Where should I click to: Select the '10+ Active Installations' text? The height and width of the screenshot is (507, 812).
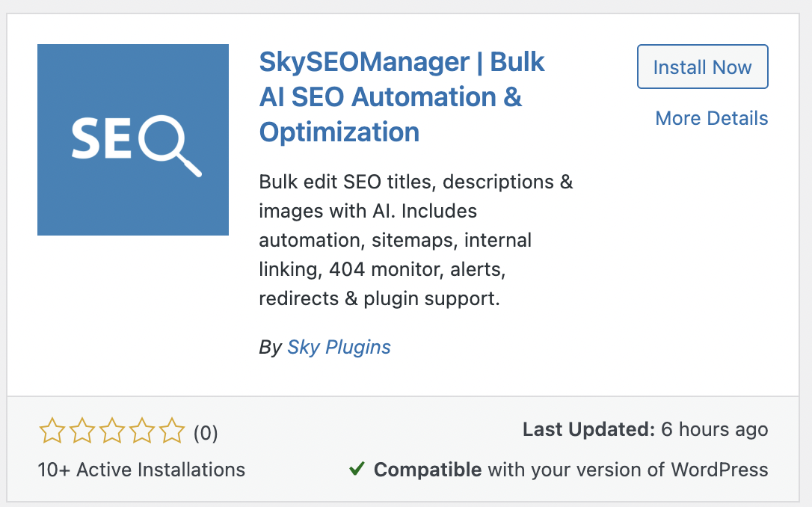pyautogui.click(x=141, y=470)
